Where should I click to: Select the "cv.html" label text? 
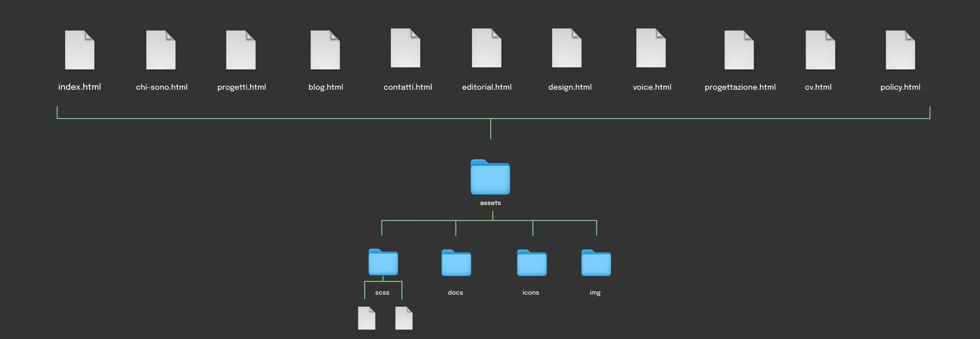pos(818,87)
